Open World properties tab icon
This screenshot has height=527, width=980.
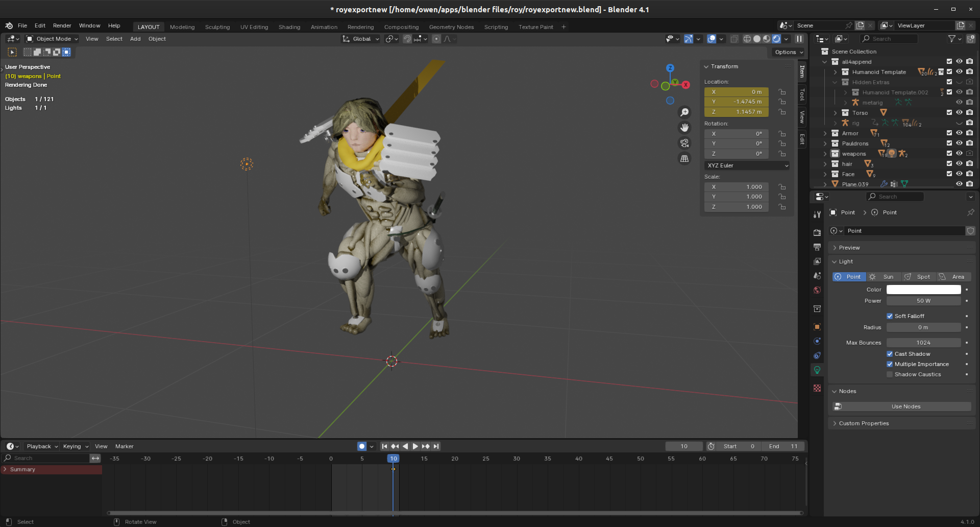(x=817, y=290)
